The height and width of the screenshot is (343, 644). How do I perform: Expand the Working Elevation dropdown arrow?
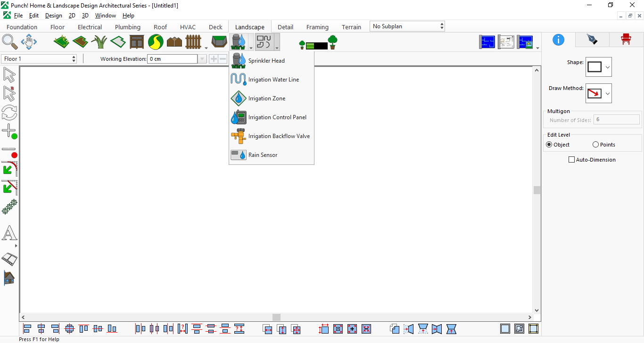point(202,59)
